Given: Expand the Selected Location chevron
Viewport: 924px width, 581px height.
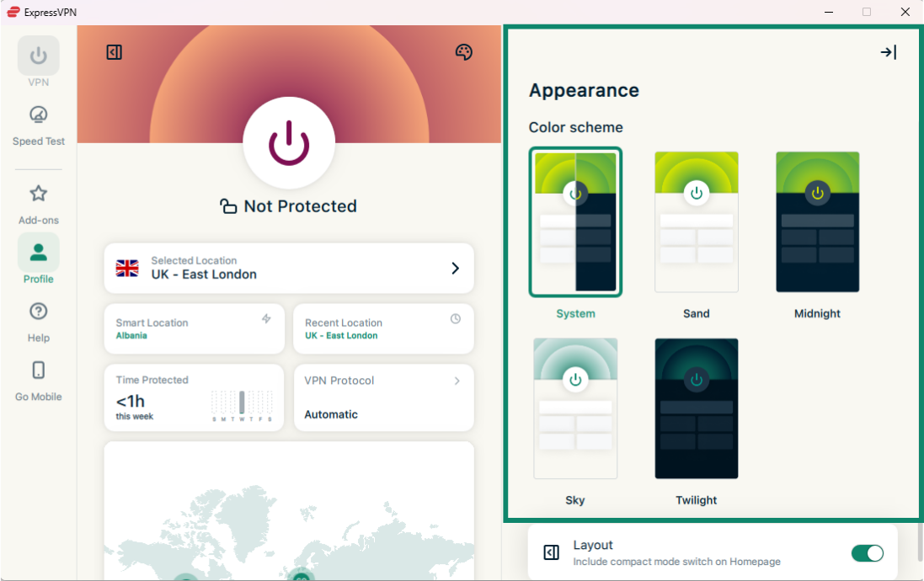Looking at the screenshot, I should point(455,269).
